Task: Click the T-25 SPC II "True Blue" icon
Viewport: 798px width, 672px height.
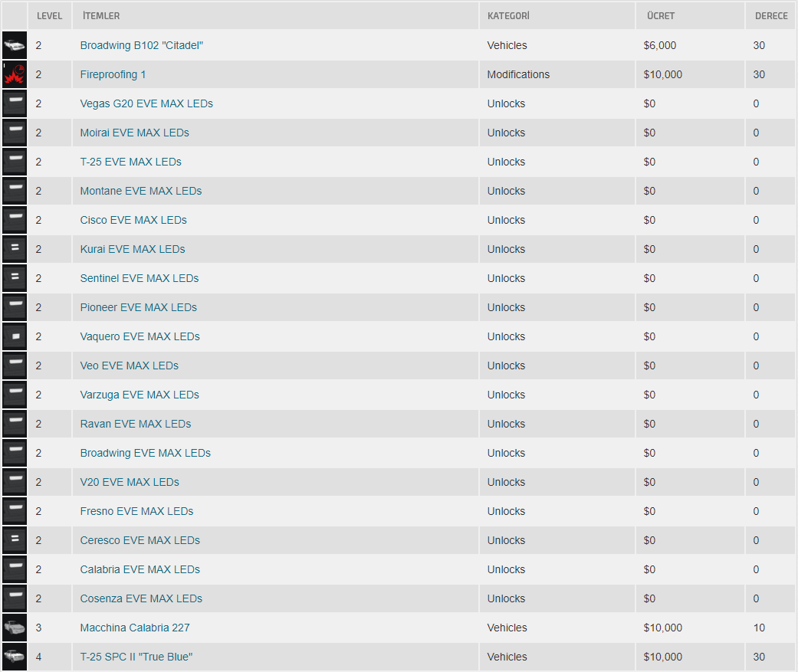Action: 15,657
